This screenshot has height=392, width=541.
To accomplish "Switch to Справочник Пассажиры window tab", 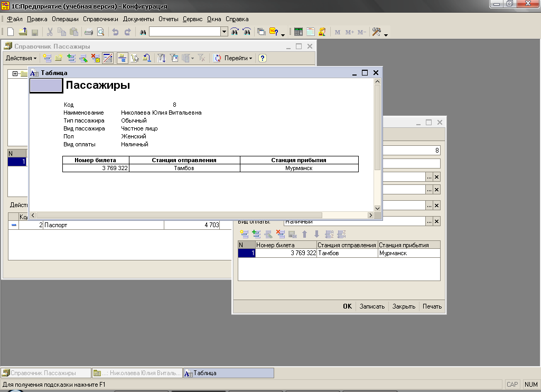I will point(45,373).
